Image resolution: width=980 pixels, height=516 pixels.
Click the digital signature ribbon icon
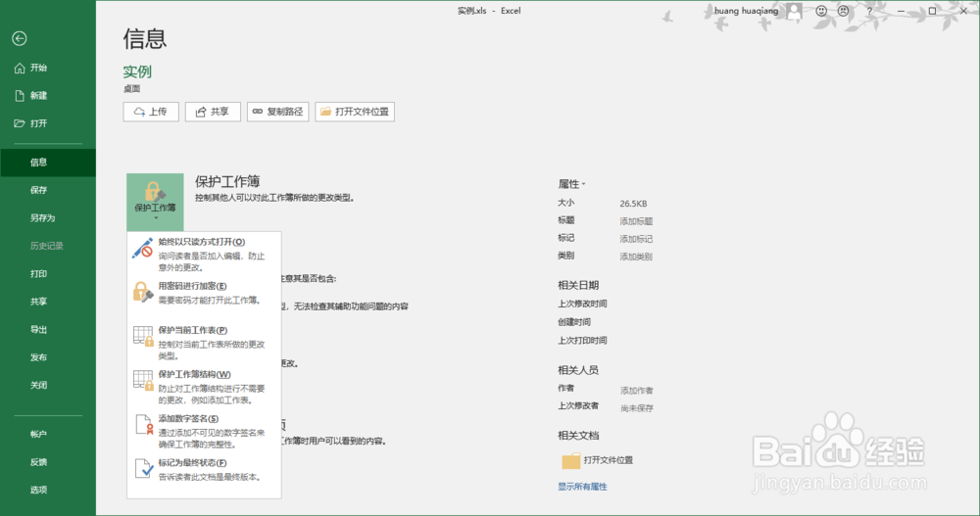click(x=144, y=425)
